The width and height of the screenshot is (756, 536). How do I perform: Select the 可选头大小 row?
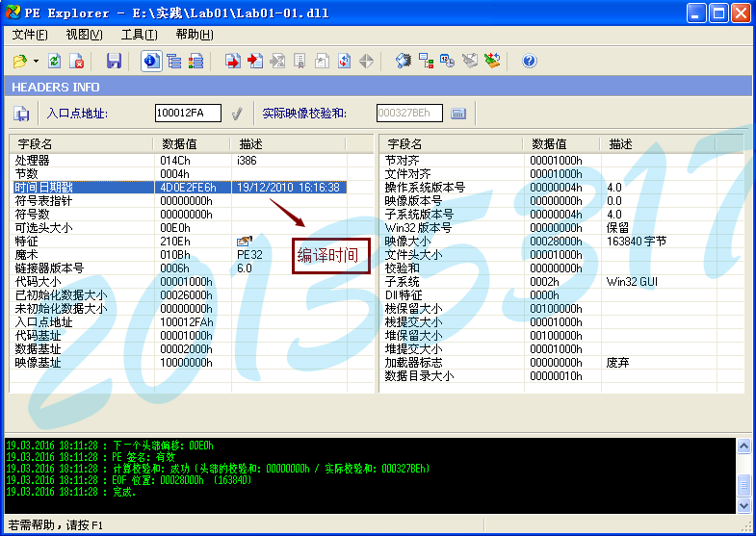click(180, 228)
